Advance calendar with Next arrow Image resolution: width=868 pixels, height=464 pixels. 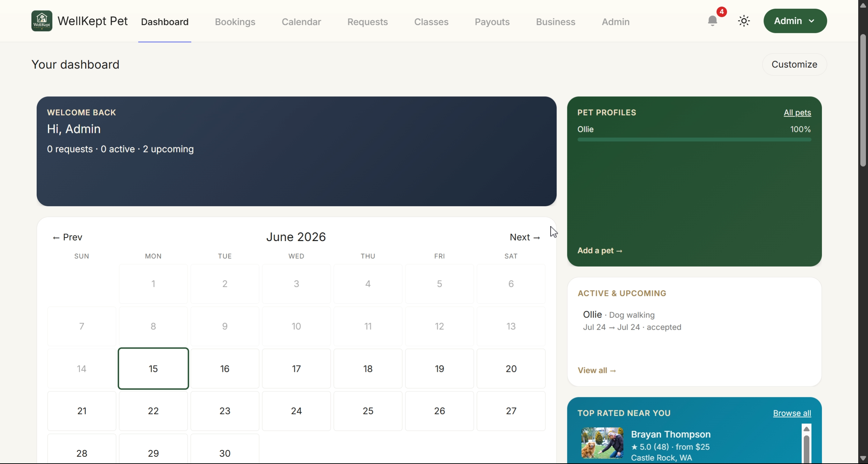tap(525, 237)
